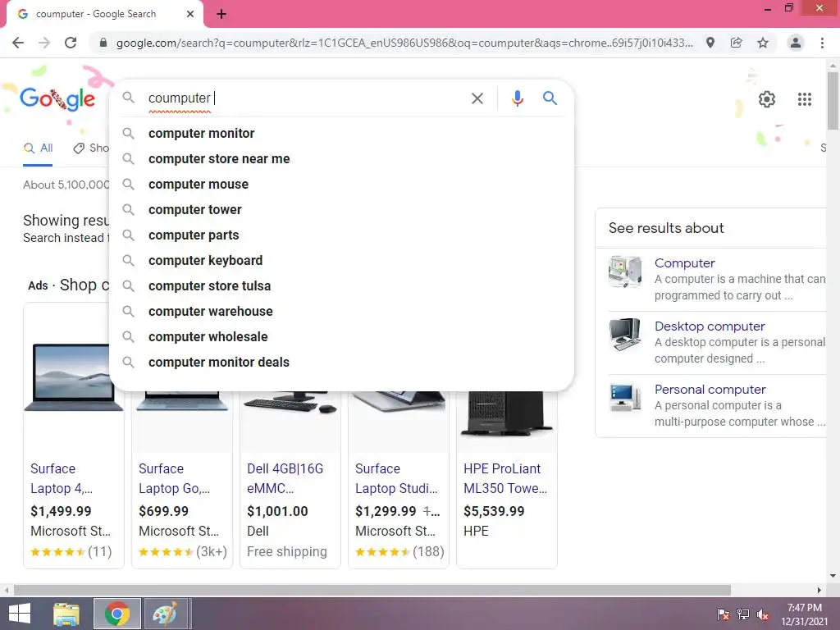Click the action center flag tray icon
Viewport: 840px width, 630px height.
(x=724, y=614)
